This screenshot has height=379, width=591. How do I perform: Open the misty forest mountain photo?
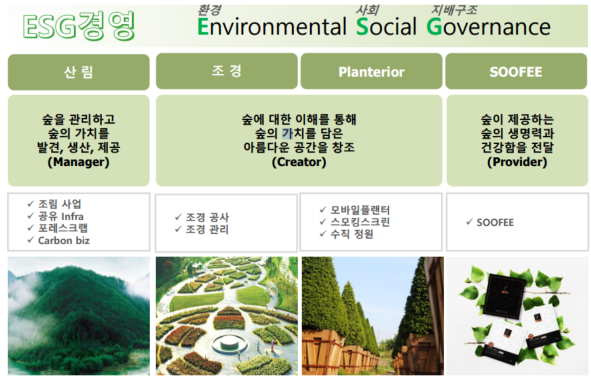click(79, 316)
